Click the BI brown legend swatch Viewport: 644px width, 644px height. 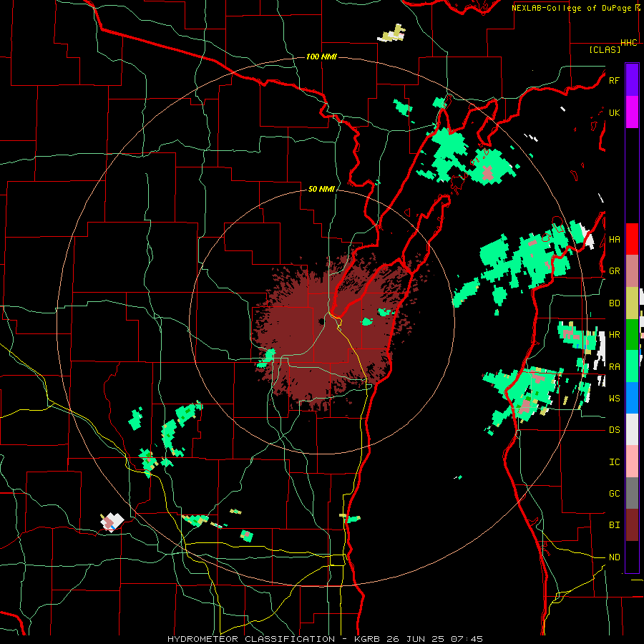[x=632, y=525]
